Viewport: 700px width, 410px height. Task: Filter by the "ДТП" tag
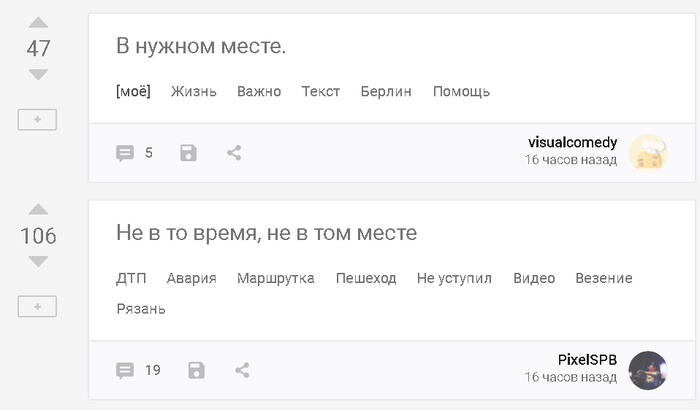tap(131, 279)
